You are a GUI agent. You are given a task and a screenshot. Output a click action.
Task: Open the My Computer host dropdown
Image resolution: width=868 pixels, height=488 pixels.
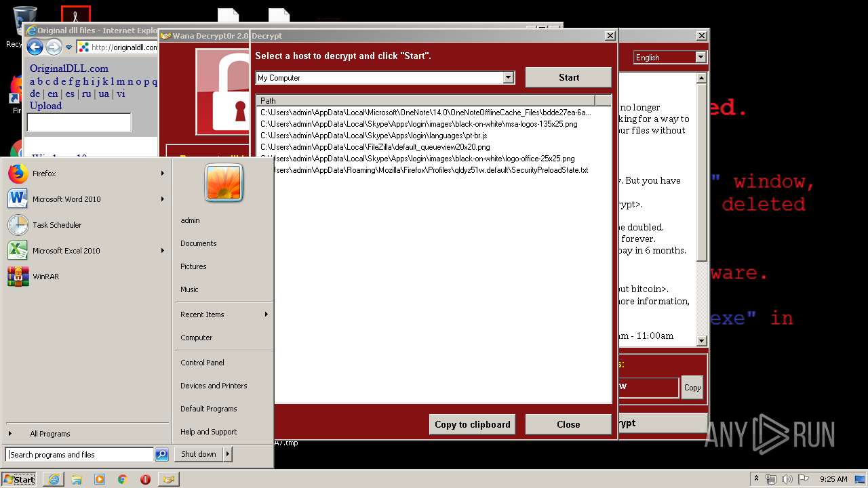pos(509,78)
